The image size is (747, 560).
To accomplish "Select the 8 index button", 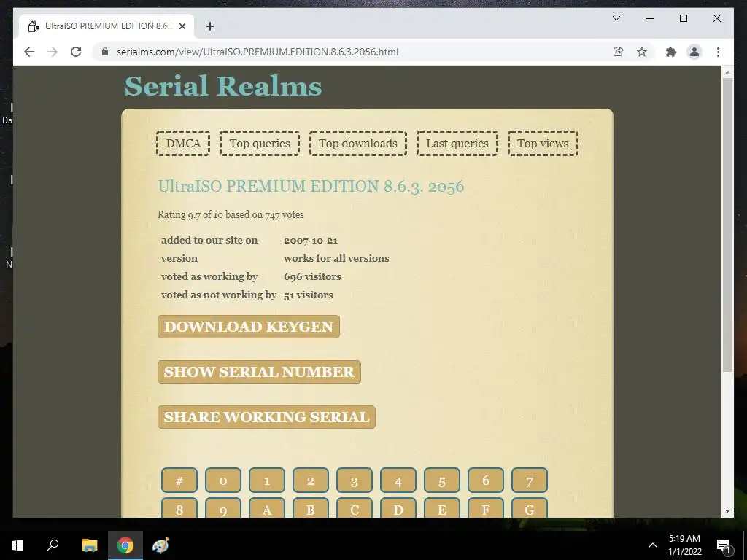I will pyautogui.click(x=179, y=508).
